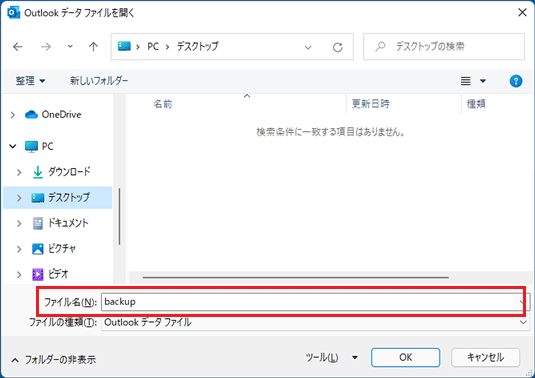
Task: Expand the ドキュメント folder node
Action: (19, 224)
